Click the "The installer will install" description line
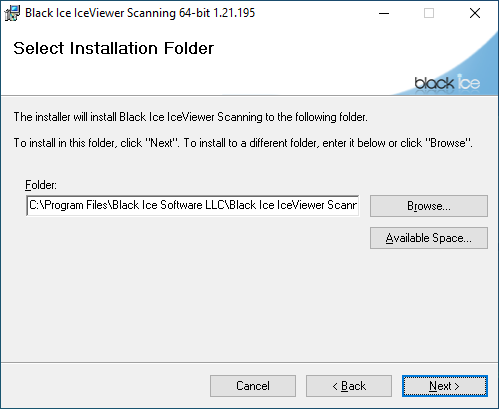499x409 pixels. pyautogui.click(x=190, y=117)
